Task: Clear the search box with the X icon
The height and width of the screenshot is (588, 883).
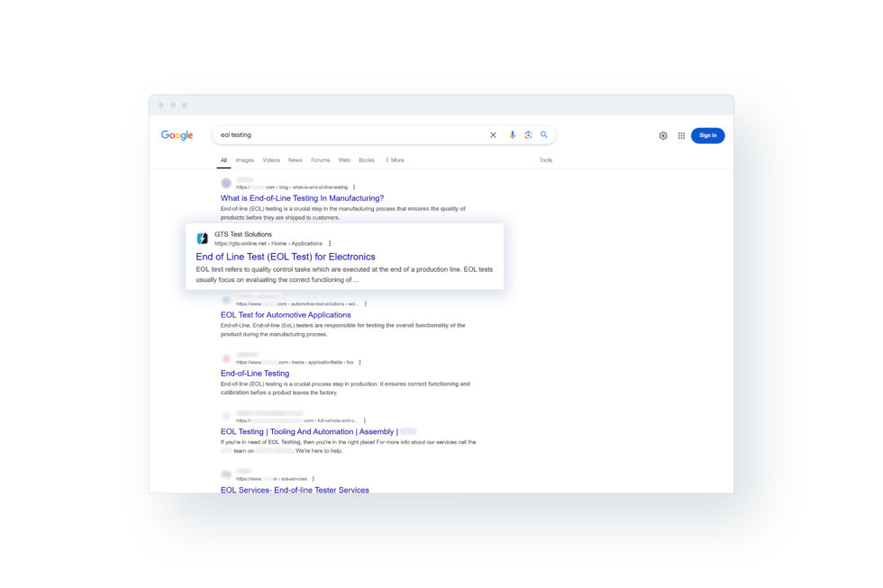Action: [x=493, y=135]
